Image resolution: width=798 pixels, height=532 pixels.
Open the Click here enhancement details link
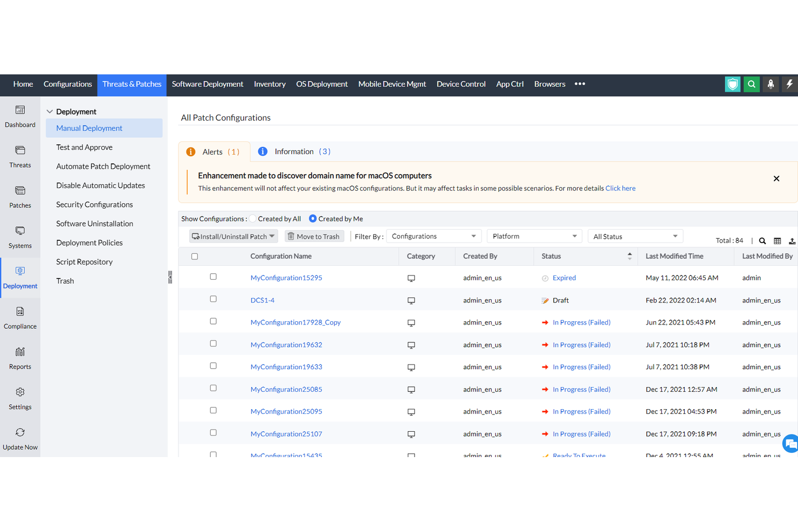pos(620,188)
